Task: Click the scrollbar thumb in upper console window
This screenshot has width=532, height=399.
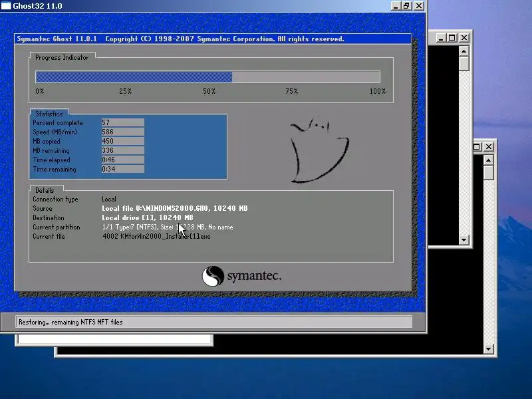Action: [464, 63]
